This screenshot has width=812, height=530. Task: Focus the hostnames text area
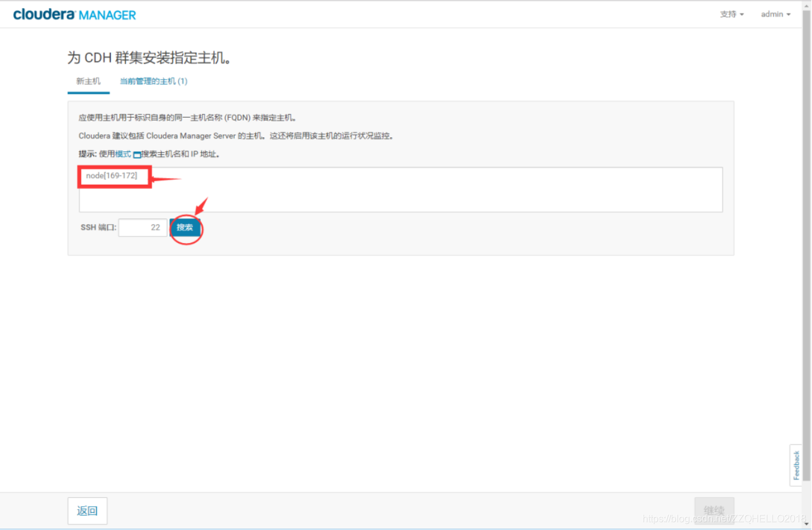(400, 190)
